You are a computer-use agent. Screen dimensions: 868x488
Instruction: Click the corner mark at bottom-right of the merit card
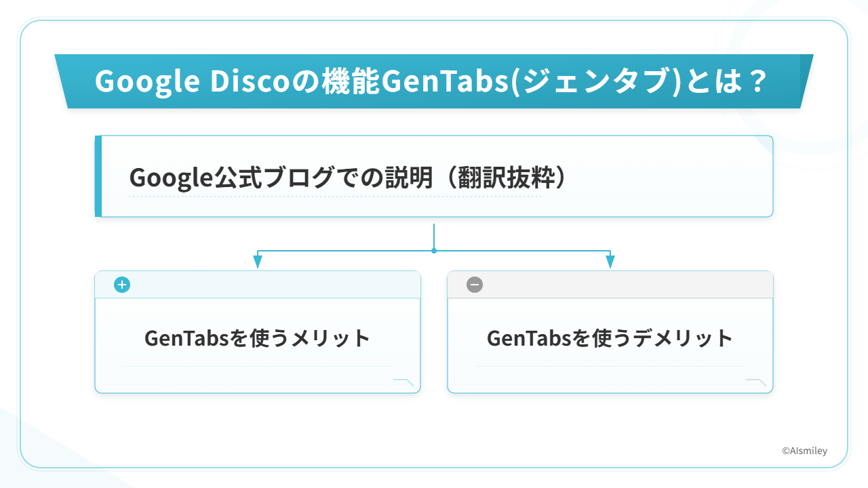404,383
